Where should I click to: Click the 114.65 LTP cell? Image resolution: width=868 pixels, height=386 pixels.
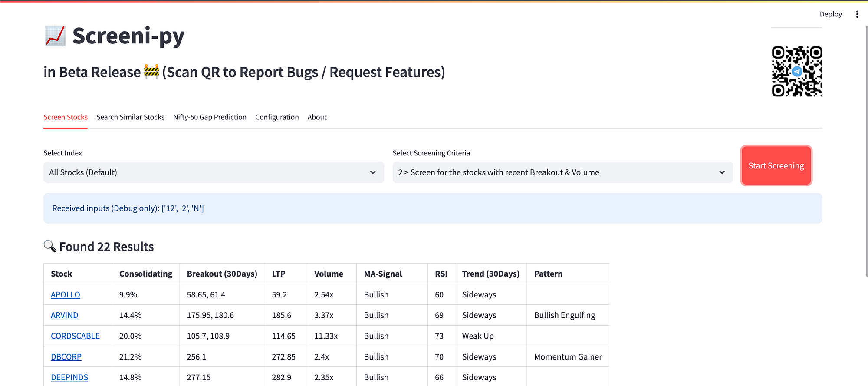point(286,336)
